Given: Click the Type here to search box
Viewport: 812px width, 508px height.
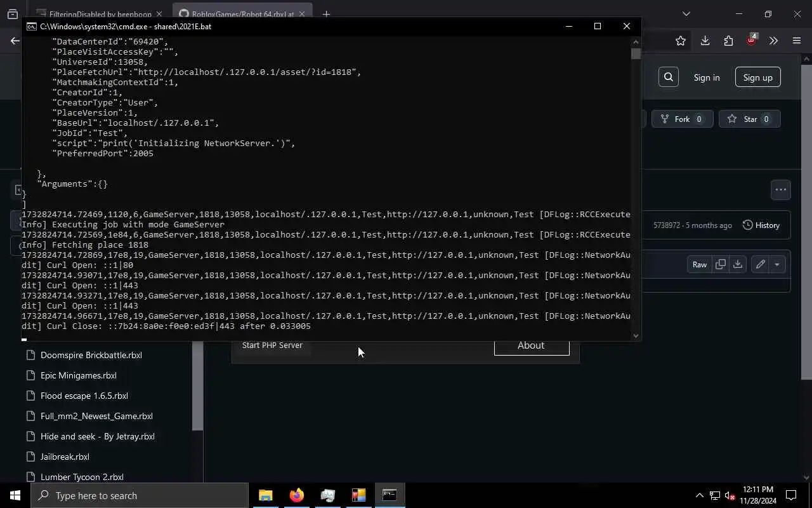Looking at the screenshot, I should [x=140, y=495].
